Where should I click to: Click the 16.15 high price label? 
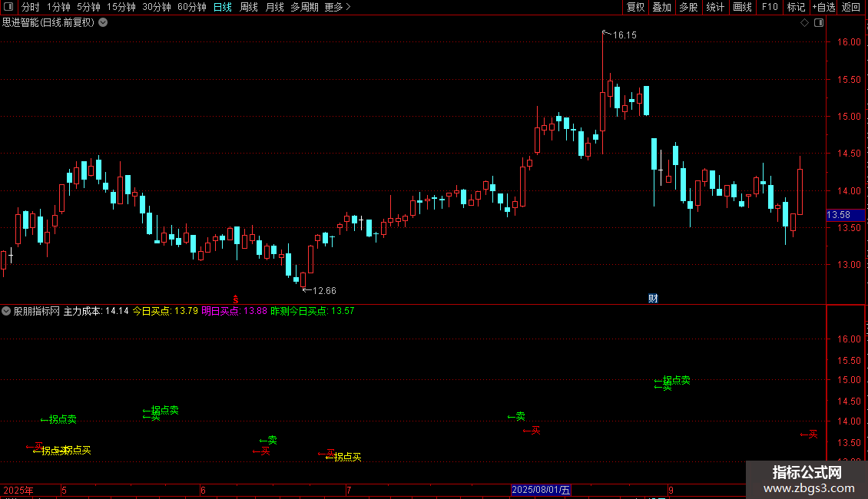(624, 35)
